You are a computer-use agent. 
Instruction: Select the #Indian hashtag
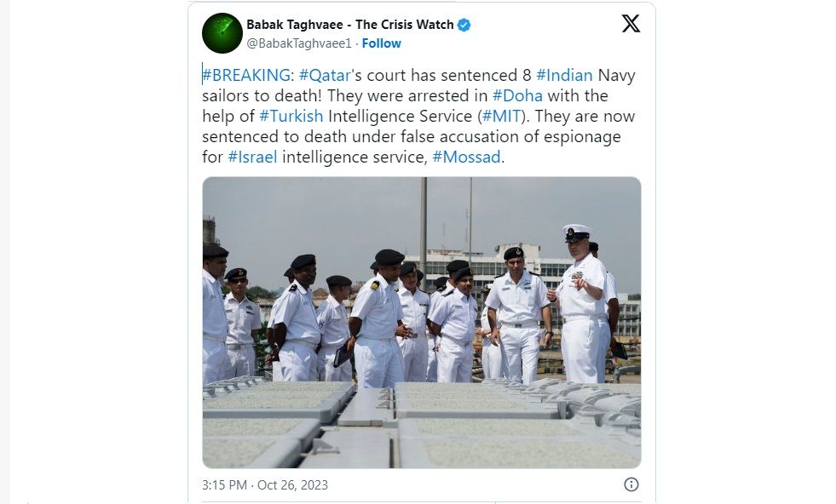(x=564, y=75)
